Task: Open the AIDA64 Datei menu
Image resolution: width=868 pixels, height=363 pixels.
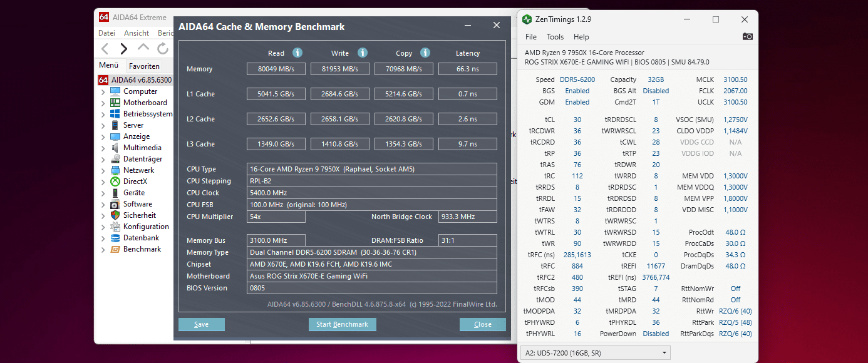Action: point(107,33)
